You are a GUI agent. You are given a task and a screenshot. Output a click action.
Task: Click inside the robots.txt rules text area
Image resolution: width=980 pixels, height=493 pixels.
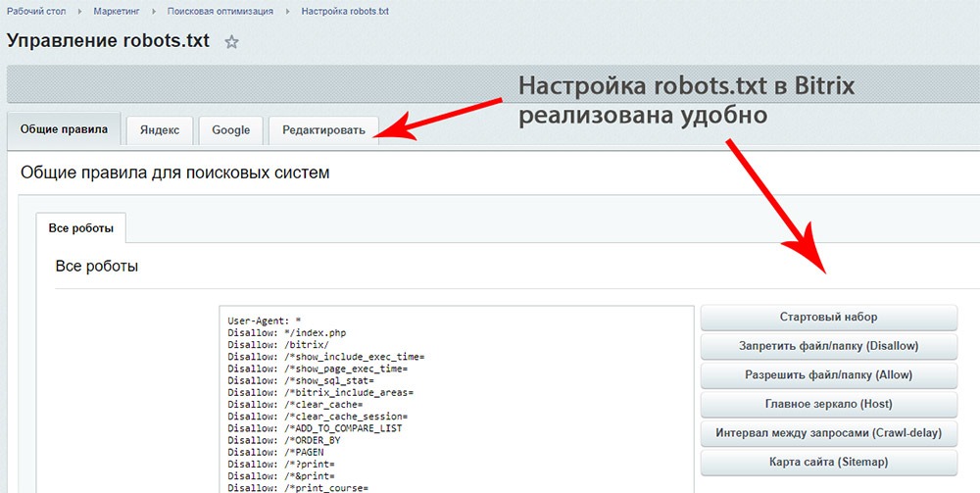457,399
